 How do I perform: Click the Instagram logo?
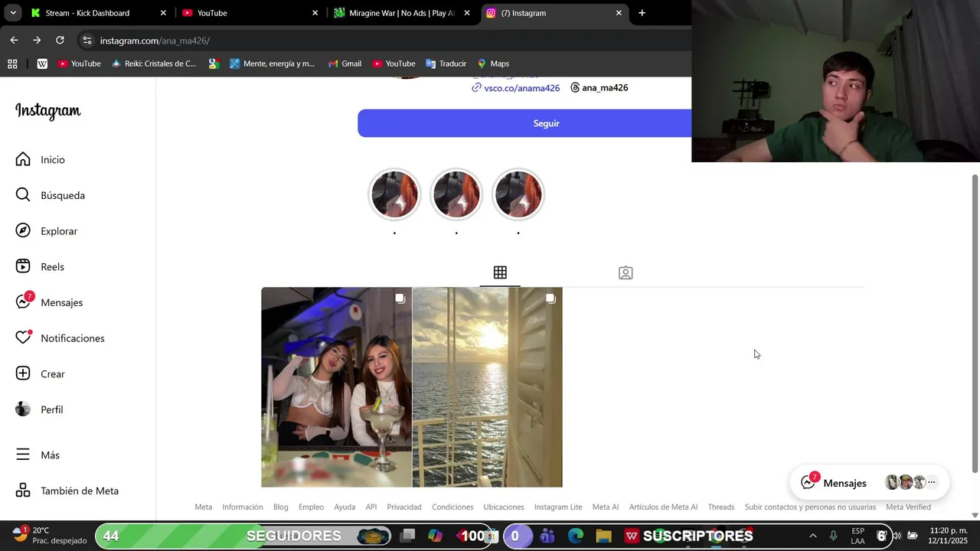tap(47, 111)
